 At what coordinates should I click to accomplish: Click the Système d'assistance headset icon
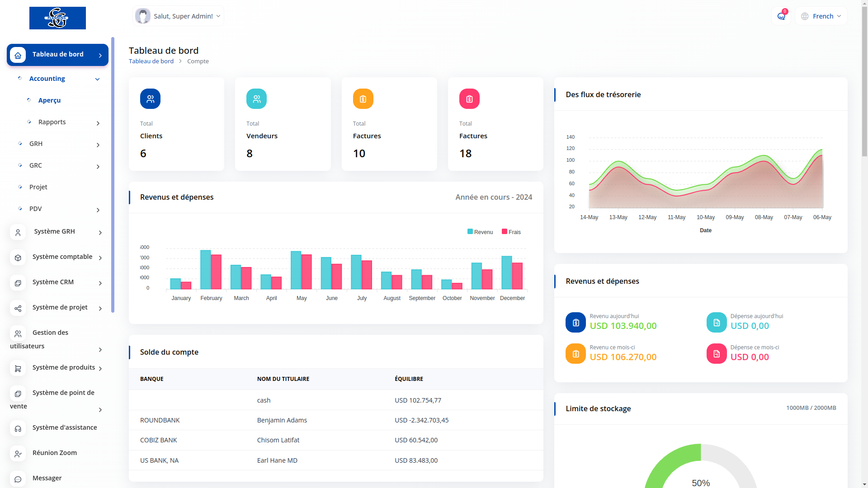(18, 428)
